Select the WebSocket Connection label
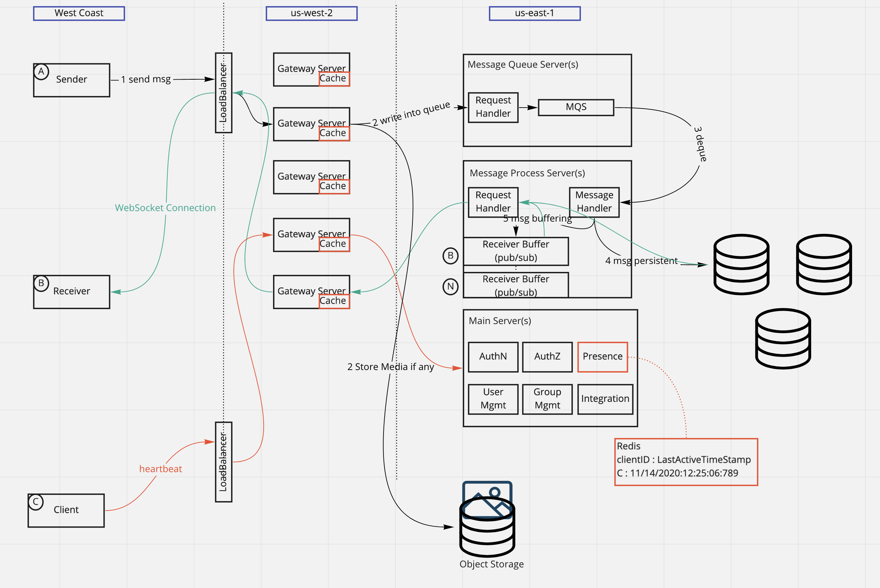The height and width of the screenshot is (588, 880). click(165, 208)
